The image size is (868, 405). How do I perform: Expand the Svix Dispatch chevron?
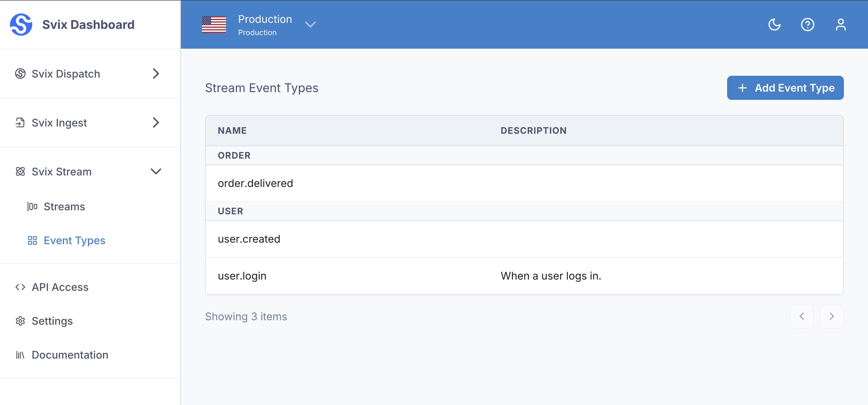click(156, 74)
